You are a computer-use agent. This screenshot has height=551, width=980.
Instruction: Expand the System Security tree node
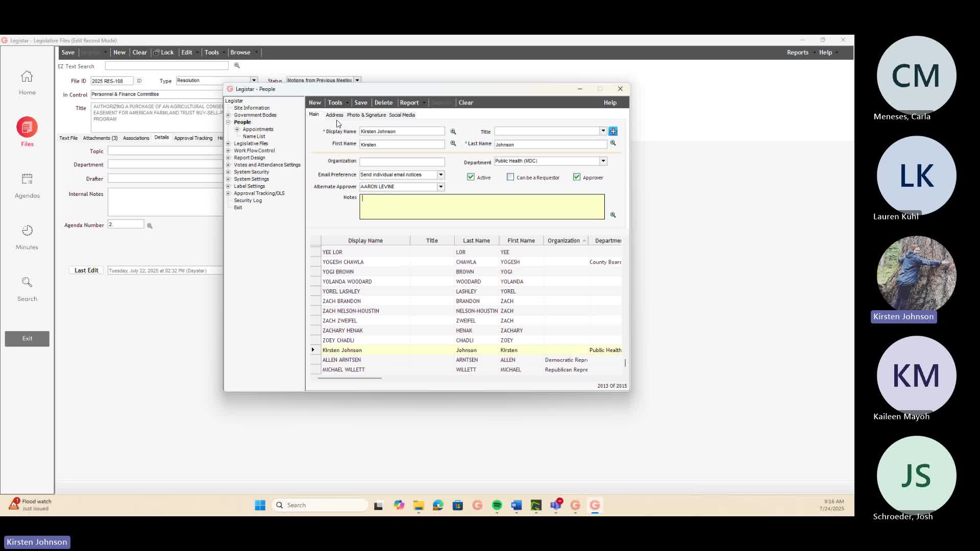229,172
